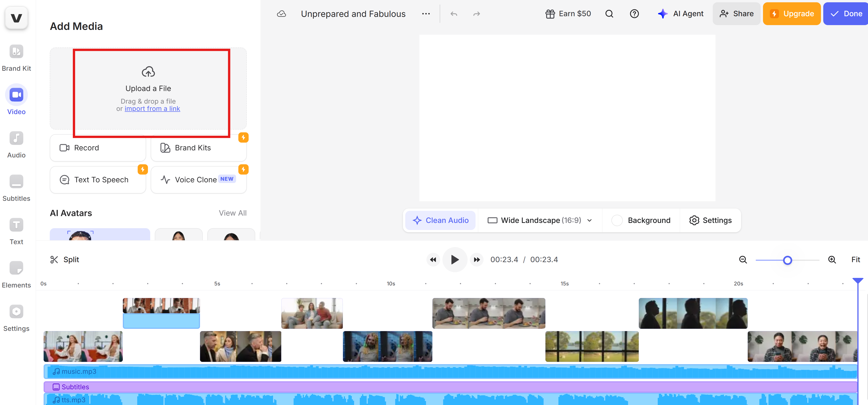Viewport: 868px width, 405px height.
Task: Open the Subtitles panel
Action: [x=16, y=187]
